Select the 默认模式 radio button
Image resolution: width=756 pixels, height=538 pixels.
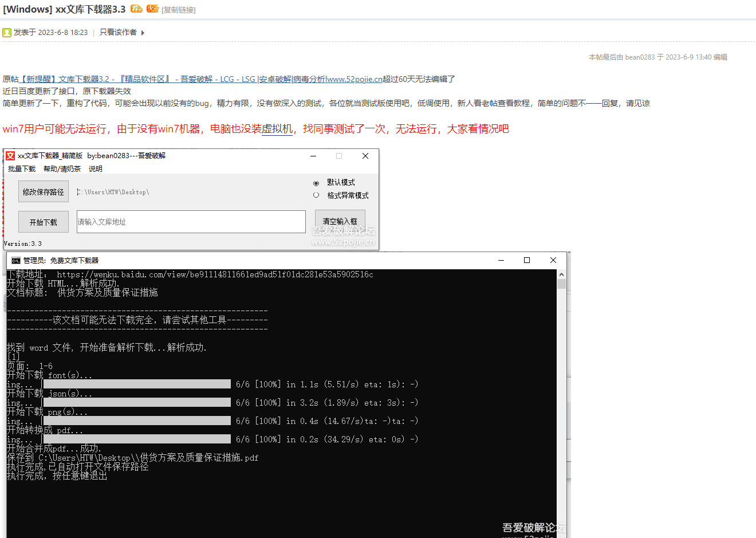point(316,183)
